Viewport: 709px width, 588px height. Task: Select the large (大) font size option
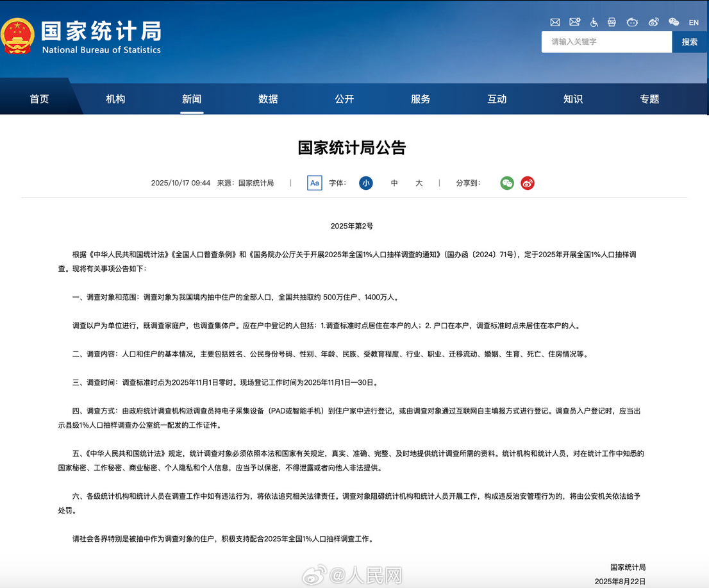(x=419, y=183)
